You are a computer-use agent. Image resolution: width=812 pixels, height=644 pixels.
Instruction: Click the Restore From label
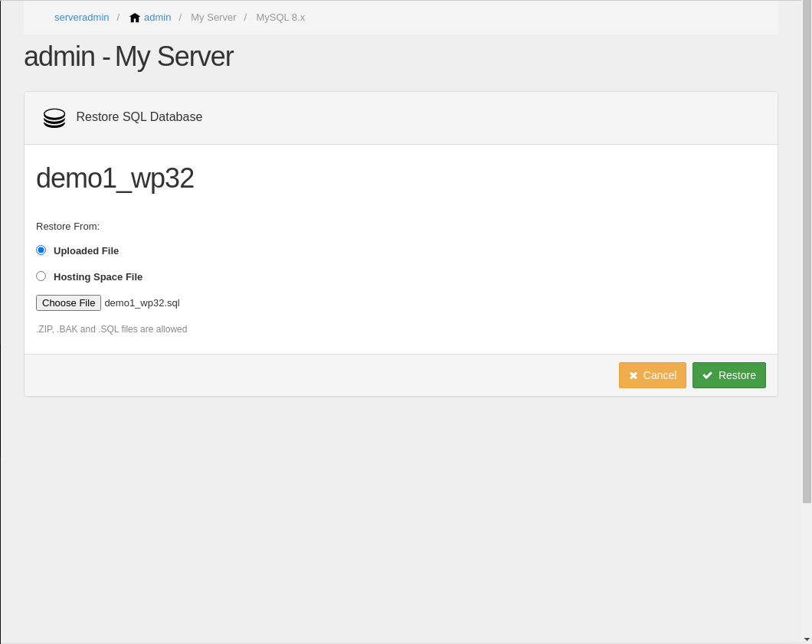67,227
